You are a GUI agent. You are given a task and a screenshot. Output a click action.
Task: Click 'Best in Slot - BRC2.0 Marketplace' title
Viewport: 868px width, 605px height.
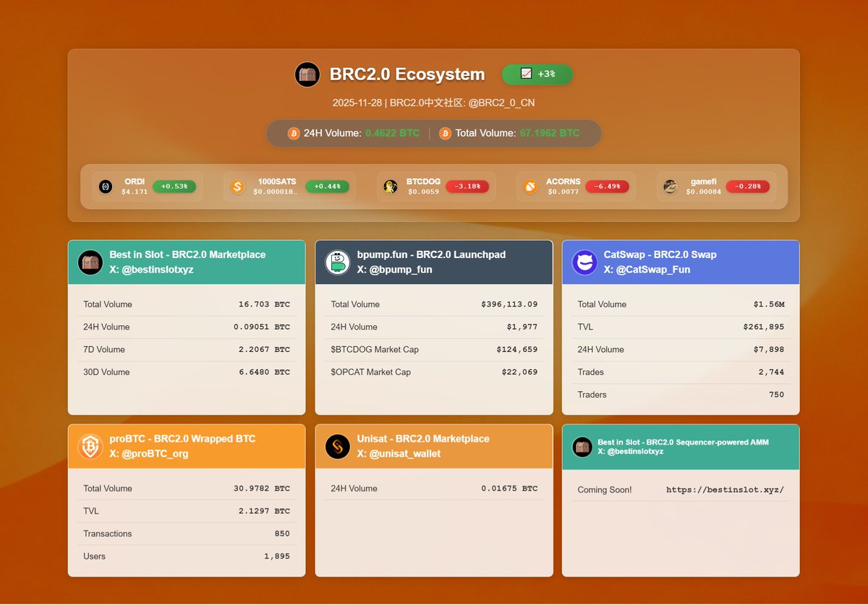tap(187, 254)
